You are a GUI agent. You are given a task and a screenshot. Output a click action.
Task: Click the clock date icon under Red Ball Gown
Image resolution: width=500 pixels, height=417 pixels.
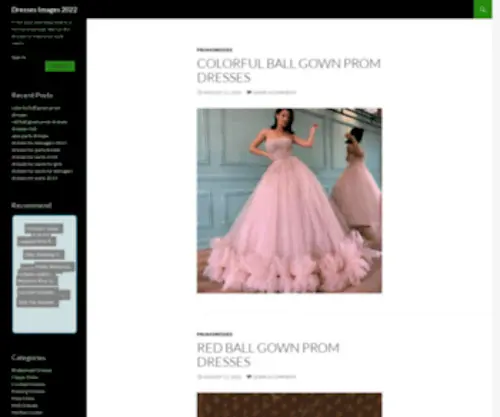click(x=200, y=377)
